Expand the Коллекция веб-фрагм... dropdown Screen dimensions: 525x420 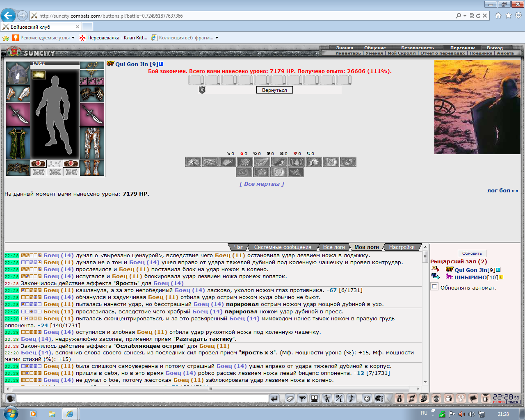point(217,38)
